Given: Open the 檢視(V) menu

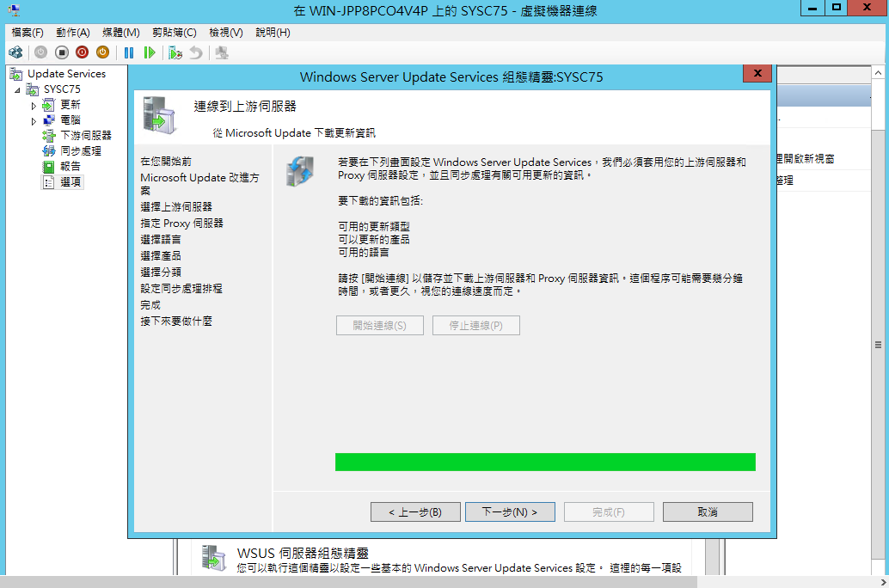Looking at the screenshot, I should point(225,33).
